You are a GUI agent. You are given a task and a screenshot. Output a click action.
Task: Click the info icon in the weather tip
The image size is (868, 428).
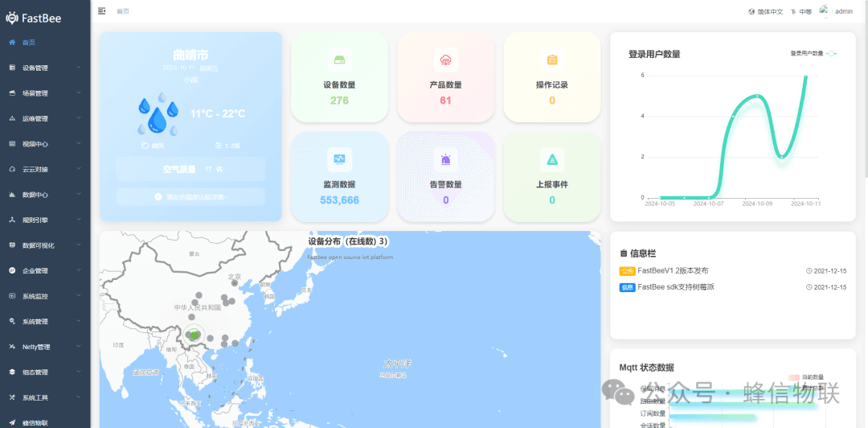tap(158, 197)
